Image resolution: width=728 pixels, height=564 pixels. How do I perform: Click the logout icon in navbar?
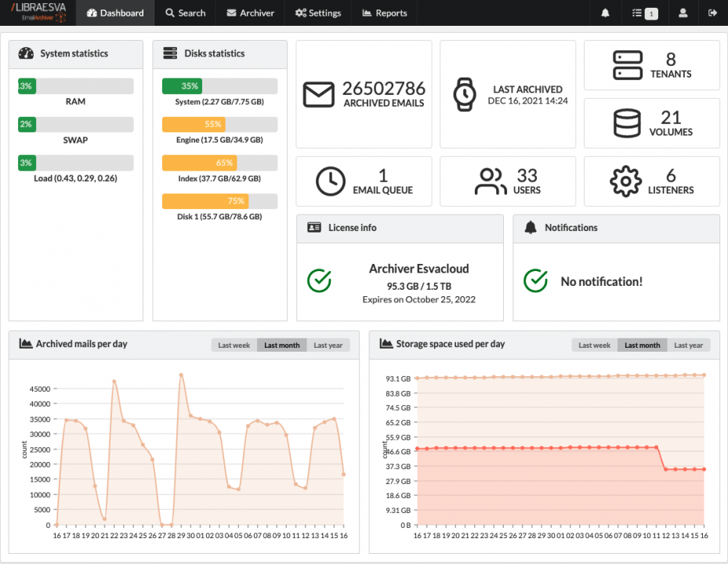(712, 13)
